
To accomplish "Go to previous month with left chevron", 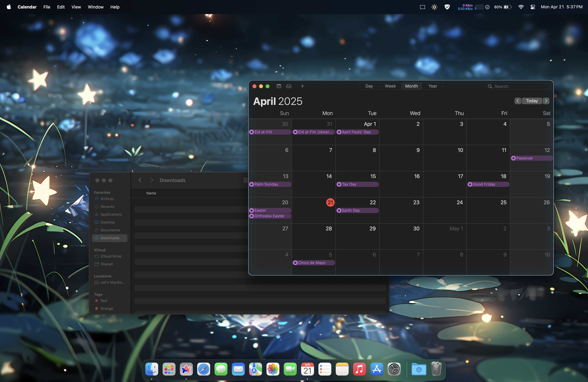I will tap(518, 101).
